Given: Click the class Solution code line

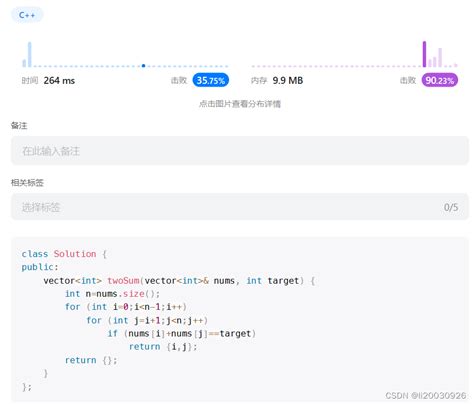Looking at the screenshot, I should coord(64,254).
